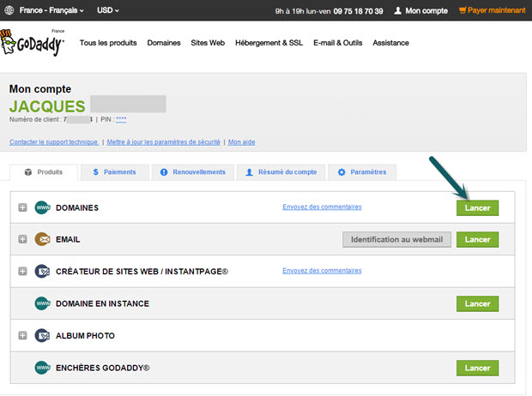Click the www icon in the DOMAINES row
This screenshot has width=532, height=396.
coord(42,207)
